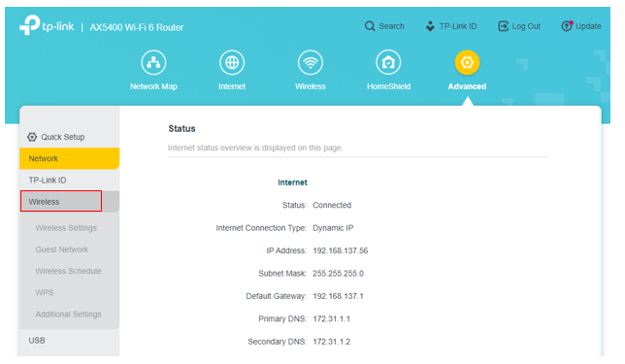Collapse the Wireless sidebar section
Screen dimensions: 625x364
coord(69,202)
